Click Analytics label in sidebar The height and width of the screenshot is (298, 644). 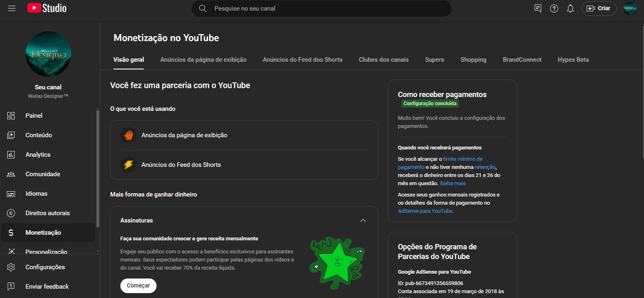(x=38, y=155)
